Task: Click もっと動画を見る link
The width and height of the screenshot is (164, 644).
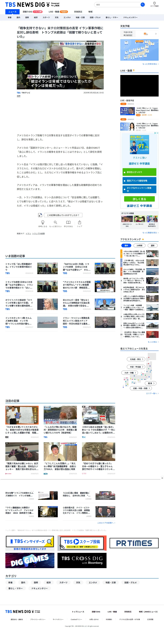Action: (150, 233)
